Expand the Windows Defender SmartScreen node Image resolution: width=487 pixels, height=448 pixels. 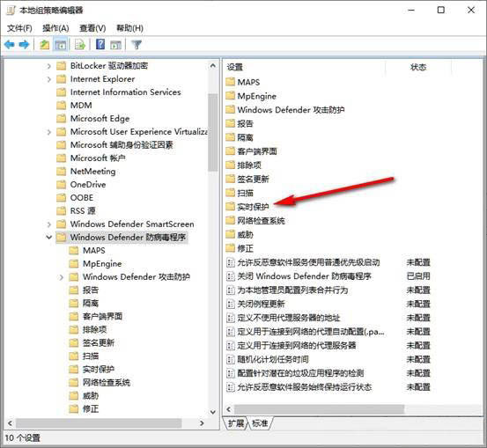(x=48, y=224)
